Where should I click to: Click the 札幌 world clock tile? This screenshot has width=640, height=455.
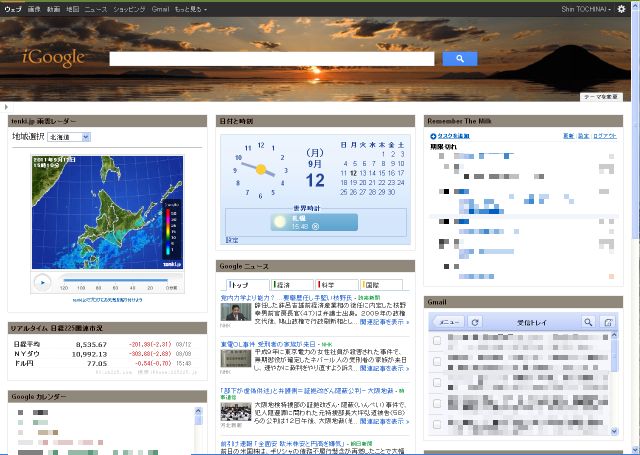point(314,222)
